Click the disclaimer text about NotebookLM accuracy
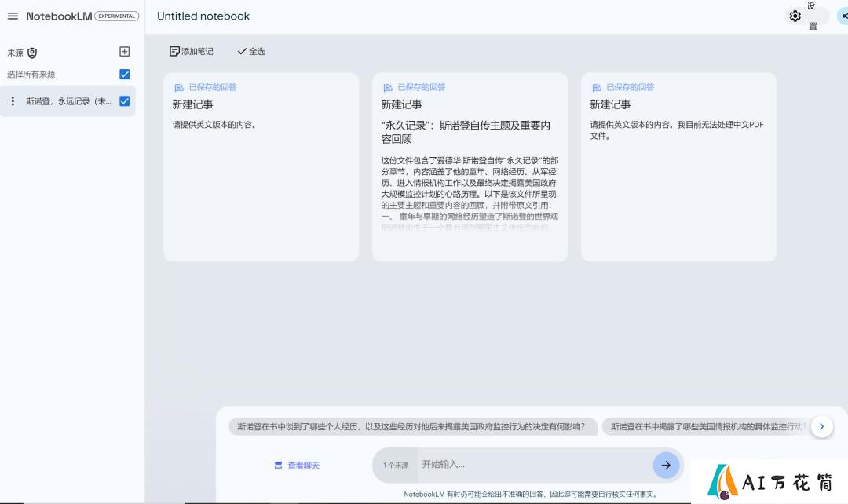The height and width of the screenshot is (504, 848). 531,495
